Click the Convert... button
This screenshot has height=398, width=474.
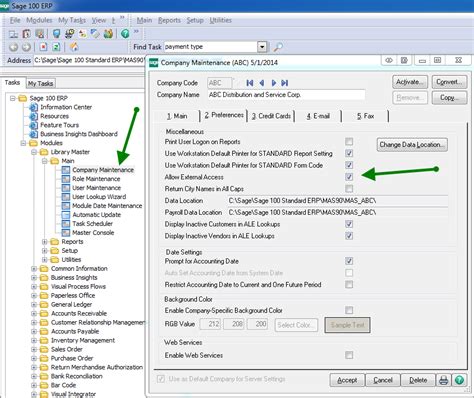tap(449, 82)
